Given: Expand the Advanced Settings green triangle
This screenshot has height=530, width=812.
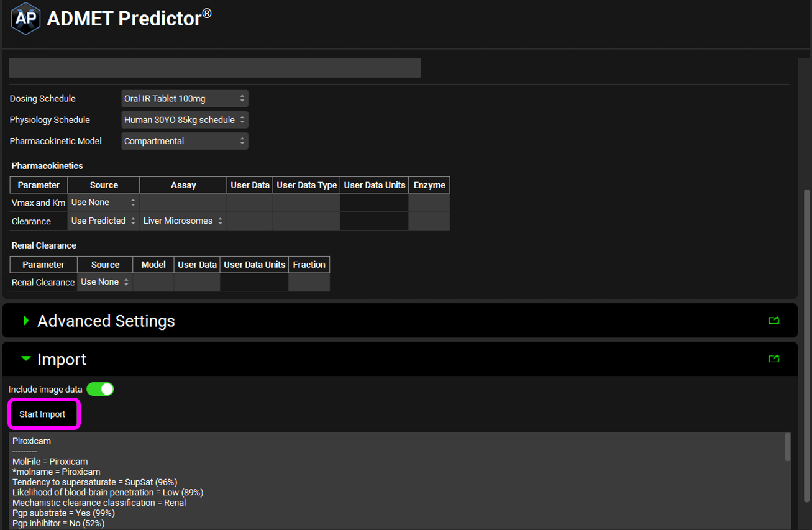Looking at the screenshot, I should (26, 321).
